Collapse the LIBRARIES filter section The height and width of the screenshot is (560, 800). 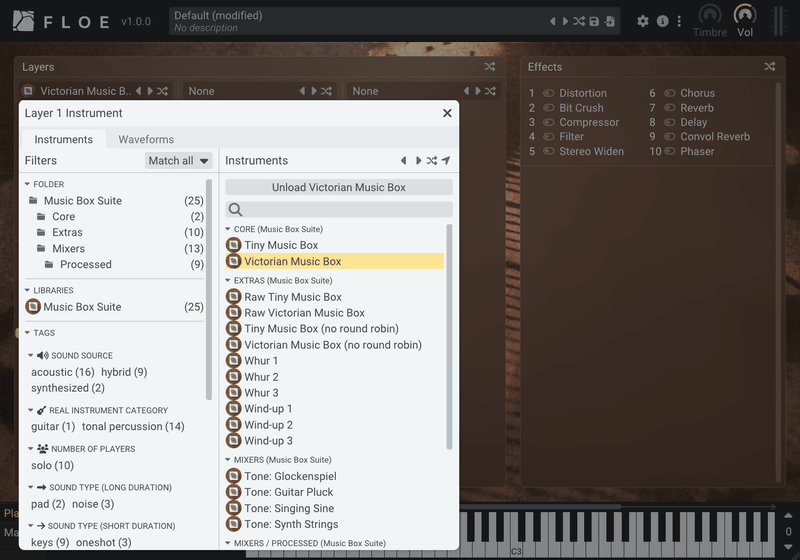(27, 290)
